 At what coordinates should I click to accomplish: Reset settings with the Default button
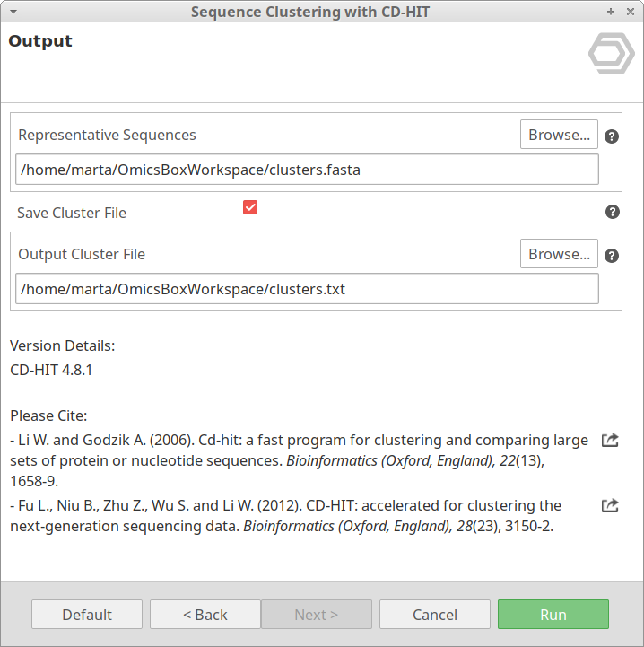click(87, 615)
